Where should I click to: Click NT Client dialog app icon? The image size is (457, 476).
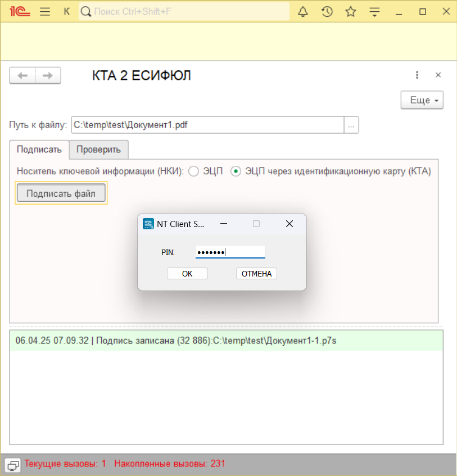coord(148,224)
